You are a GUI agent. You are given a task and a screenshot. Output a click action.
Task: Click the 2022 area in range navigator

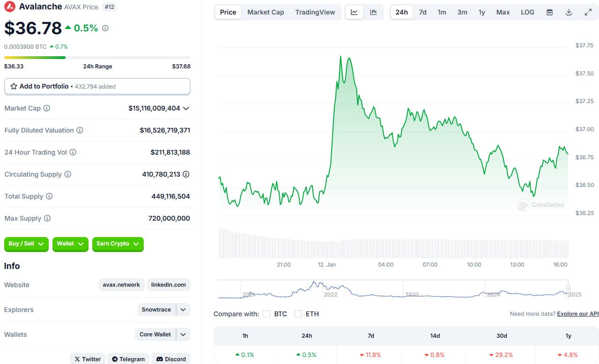331,294
